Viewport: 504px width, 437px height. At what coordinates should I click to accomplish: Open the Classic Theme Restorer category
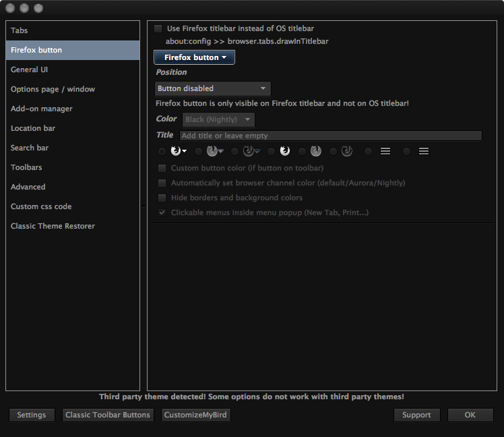(x=73, y=226)
